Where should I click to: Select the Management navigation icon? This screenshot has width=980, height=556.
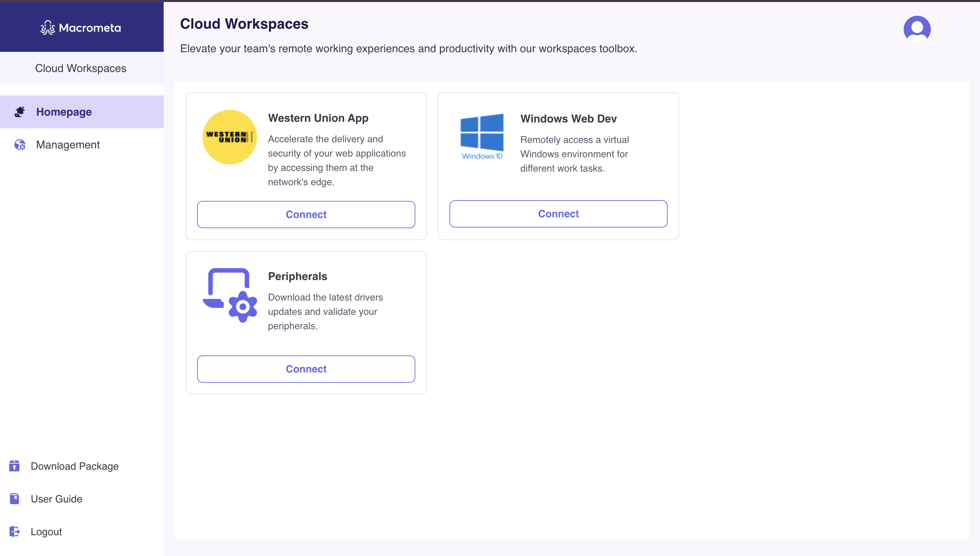[x=19, y=144]
